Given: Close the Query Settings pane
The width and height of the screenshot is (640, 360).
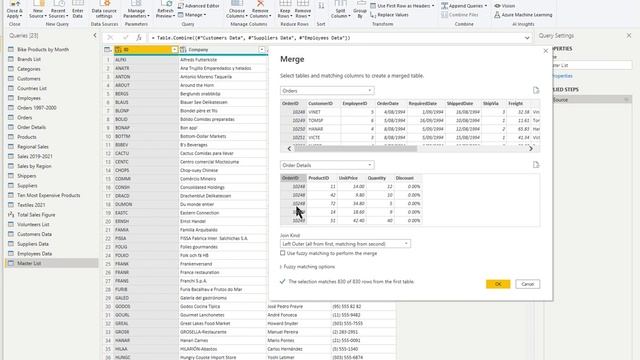Looking at the screenshot, I should point(629,36).
